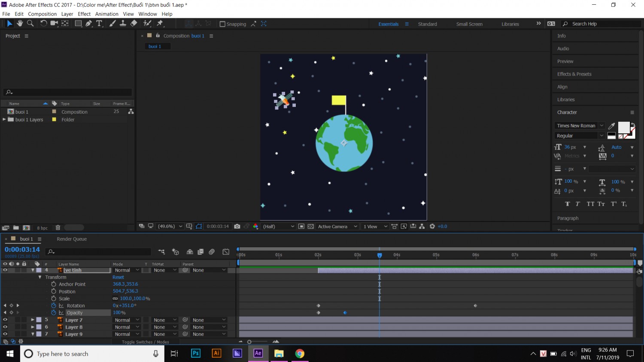
Task: Take a snapshot with the camera icon
Action: (x=237, y=226)
